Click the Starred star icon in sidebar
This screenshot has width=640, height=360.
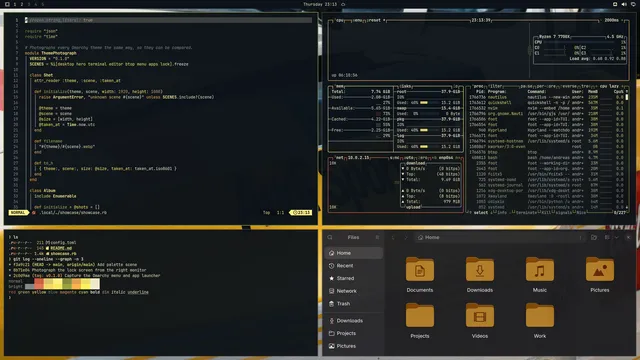point(331,278)
